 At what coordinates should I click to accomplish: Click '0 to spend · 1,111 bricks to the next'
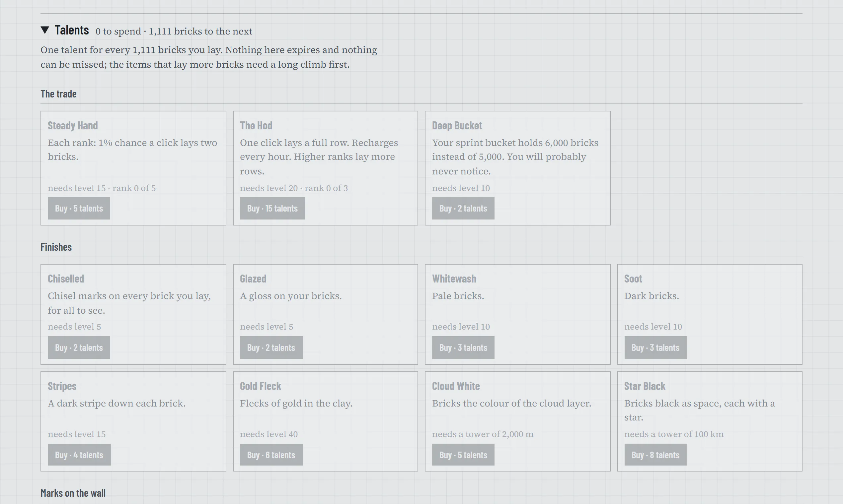[174, 31]
